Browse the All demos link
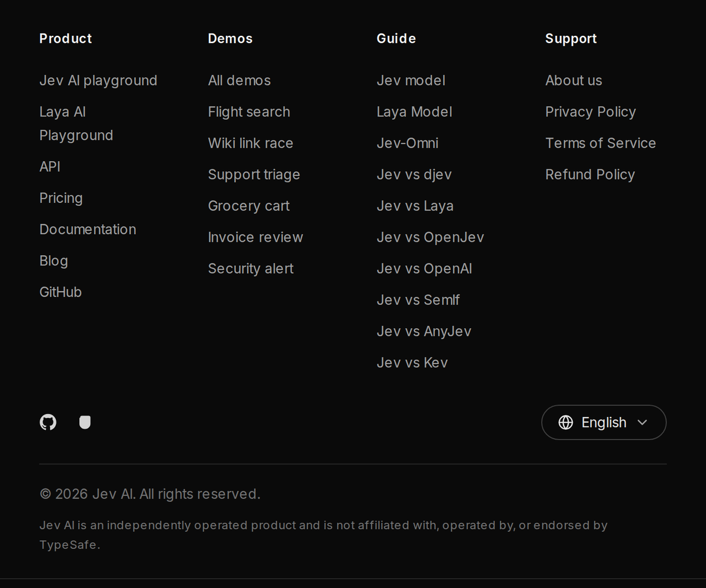 point(239,81)
